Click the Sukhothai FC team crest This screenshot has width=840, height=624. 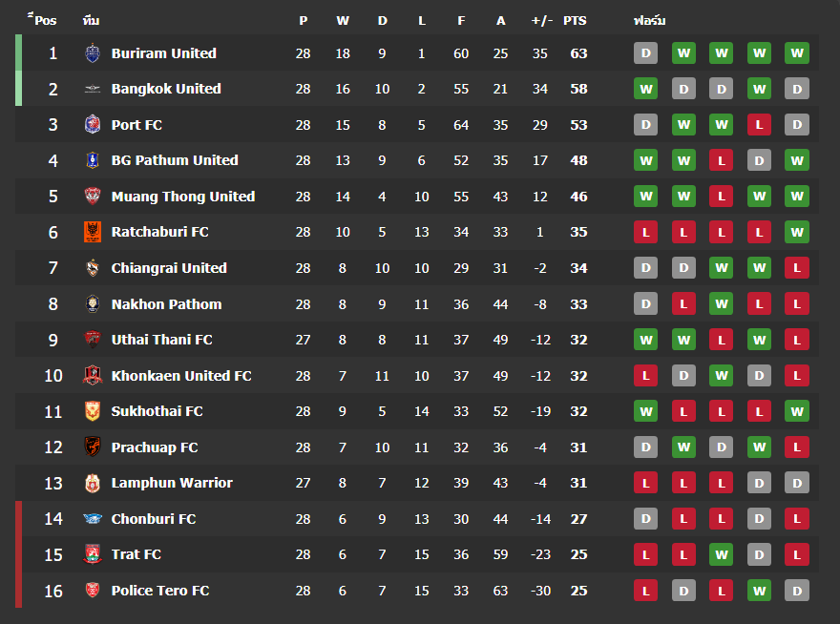pyautogui.click(x=92, y=411)
